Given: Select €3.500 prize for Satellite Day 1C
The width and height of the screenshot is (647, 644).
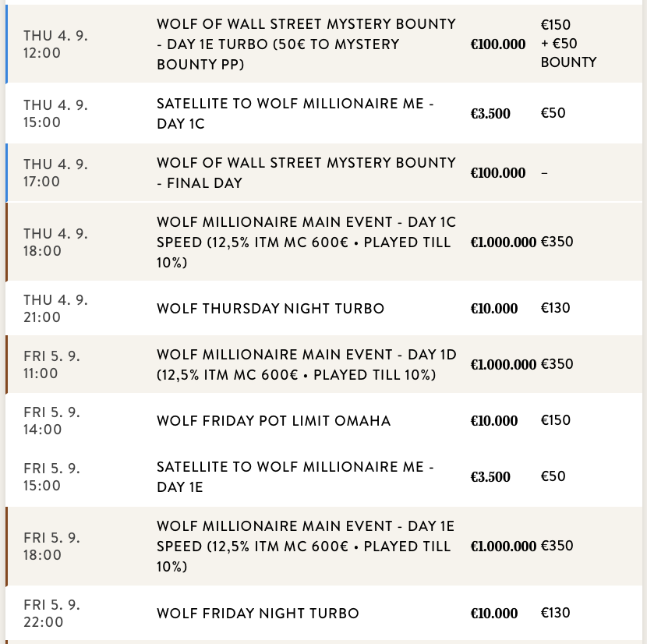Looking at the screenshot, I should (x=490, y=114).
